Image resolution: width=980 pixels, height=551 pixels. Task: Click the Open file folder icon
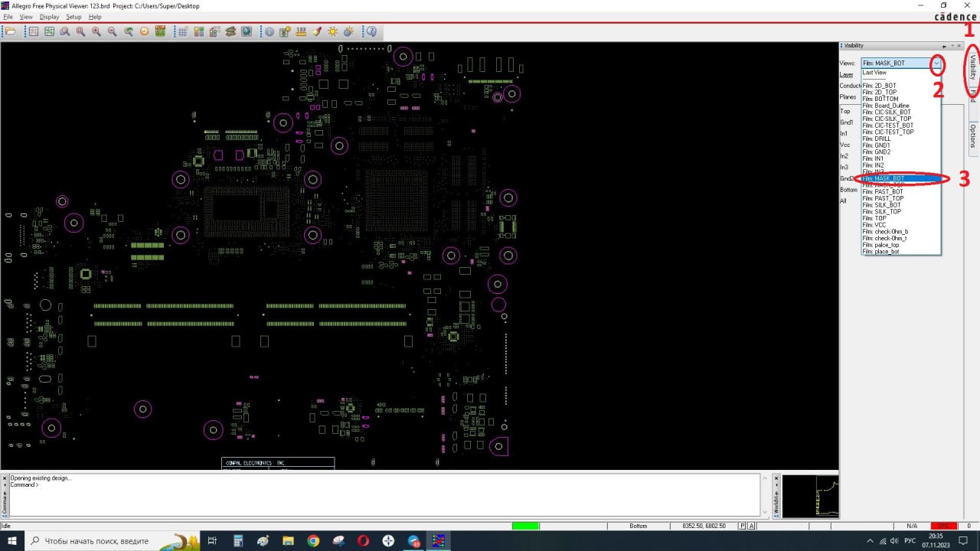[10, 31]
